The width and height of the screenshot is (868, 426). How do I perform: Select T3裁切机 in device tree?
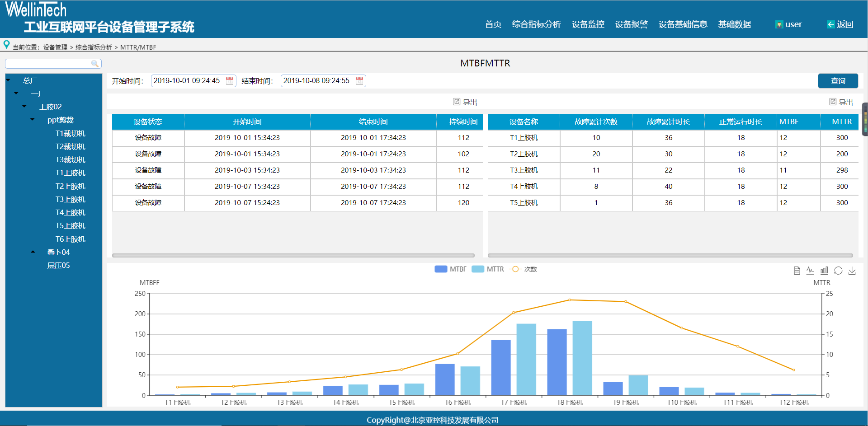tap(70, 159)
